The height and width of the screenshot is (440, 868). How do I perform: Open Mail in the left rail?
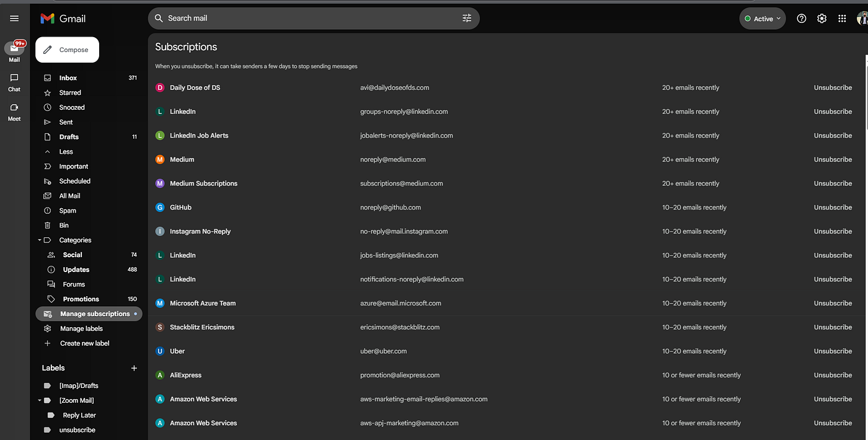click(14, 52)
